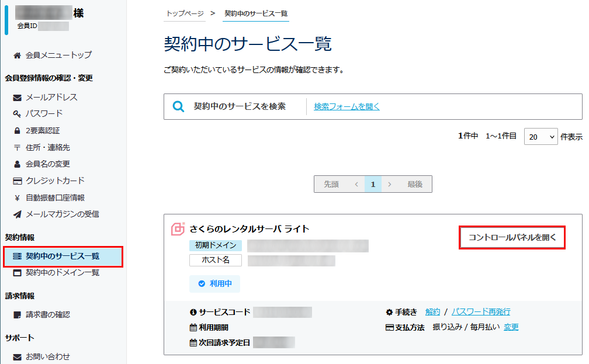The width and height of the screenshot is (589, 364).
Task: Click the sakura server logo icon
Action: [x=178, y=229]
